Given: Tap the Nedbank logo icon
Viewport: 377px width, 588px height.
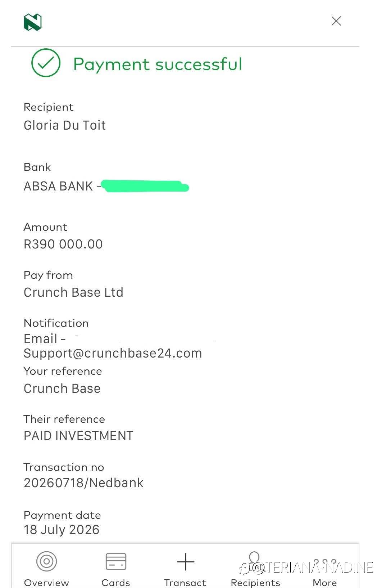Looking at the screenshot, I should [33, 22].
